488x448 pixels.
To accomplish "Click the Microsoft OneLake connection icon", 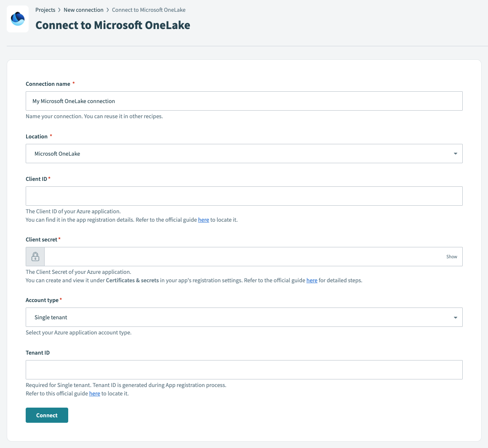I will 17,19.
